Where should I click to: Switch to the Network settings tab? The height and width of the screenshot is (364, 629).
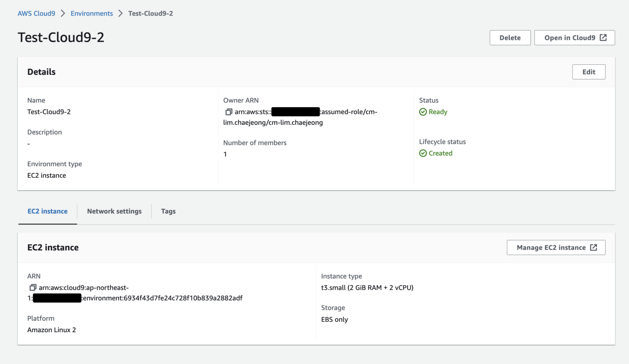click(x=114, y=211)
